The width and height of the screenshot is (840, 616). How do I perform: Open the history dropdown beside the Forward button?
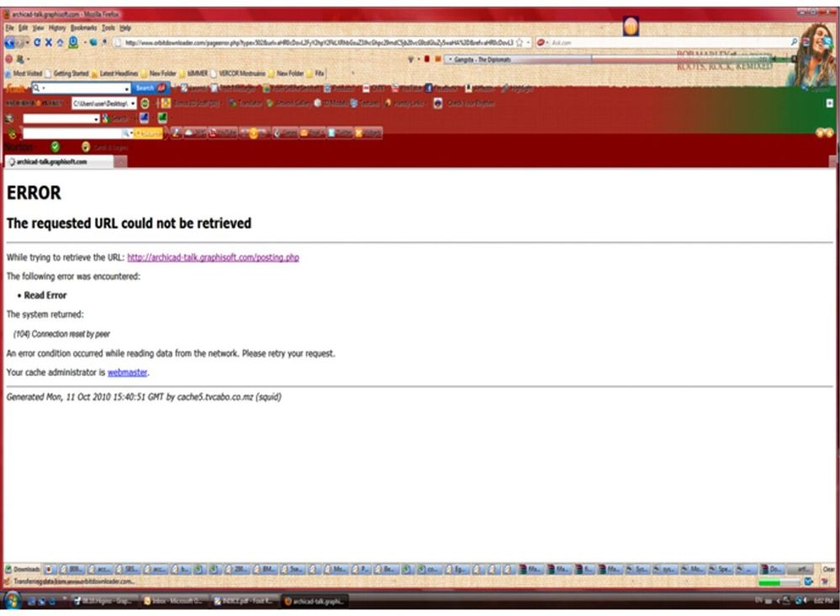pyautogui.click(x=27, y=43)
